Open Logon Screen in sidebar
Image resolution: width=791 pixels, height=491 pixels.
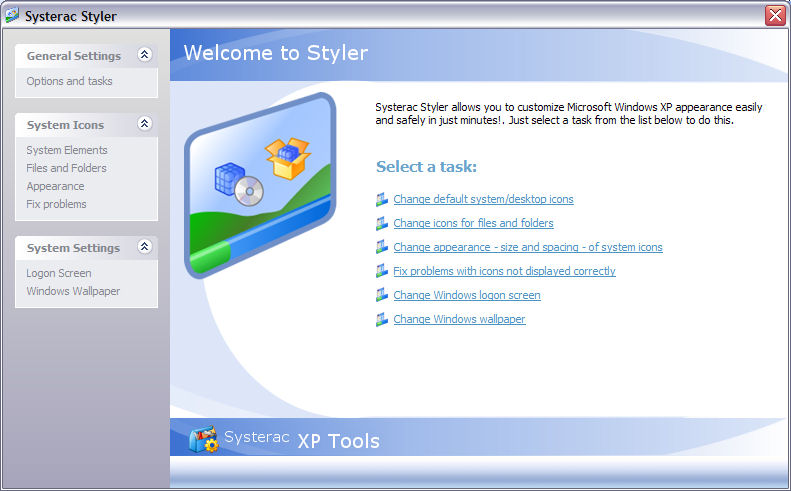click(59, 274)
